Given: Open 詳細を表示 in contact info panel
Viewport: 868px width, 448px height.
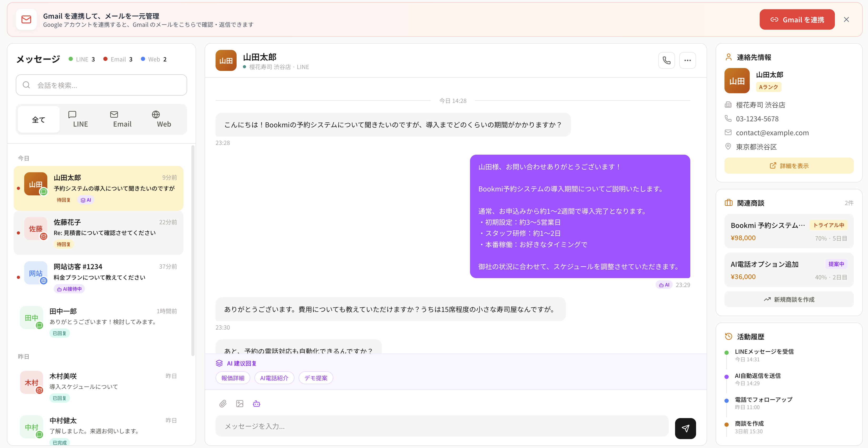Looking at the screenshot, I should pyautogui.click(x=788, y=165).
